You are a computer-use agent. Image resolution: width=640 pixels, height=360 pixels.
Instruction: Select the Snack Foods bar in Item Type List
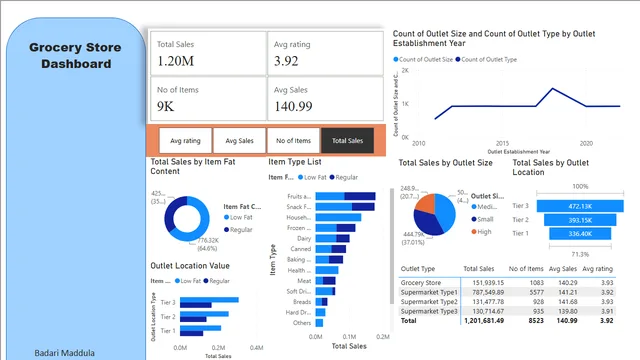click(345, 207)
